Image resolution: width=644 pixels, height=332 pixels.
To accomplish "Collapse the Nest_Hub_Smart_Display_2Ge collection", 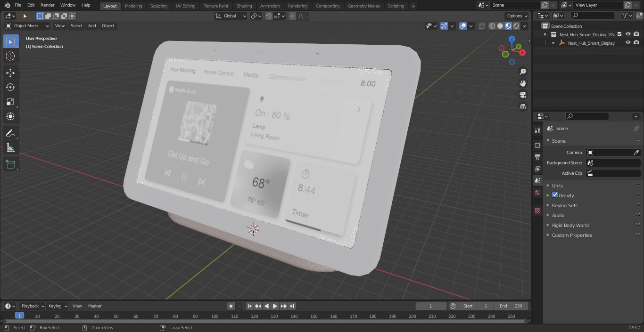I will (x=545, y=34).
